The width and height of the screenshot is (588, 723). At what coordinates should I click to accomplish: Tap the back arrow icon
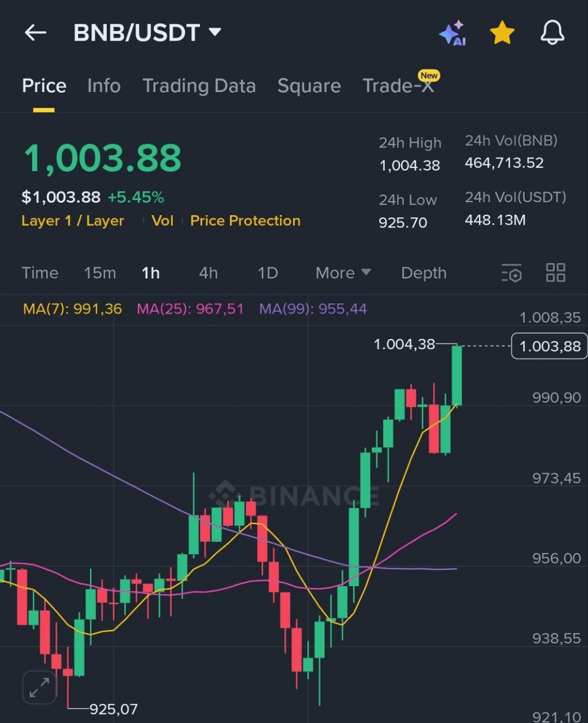coord(36,33)
